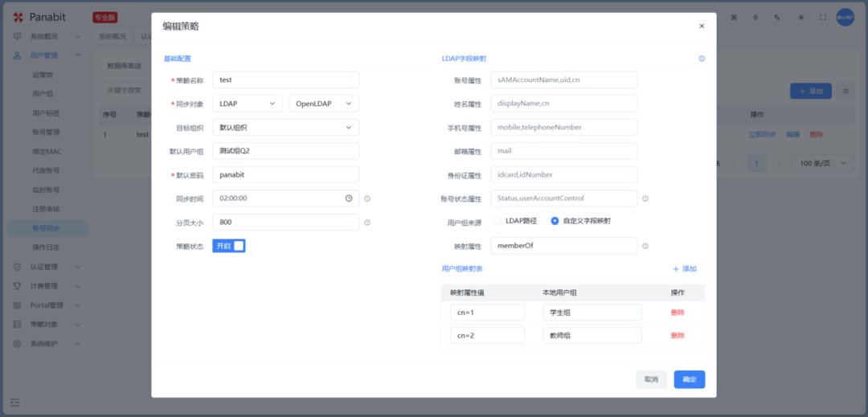The width and height of the screenshot is (868, 417).
Task: Click 立即同步 link in the background table
Action: [762, 134]
